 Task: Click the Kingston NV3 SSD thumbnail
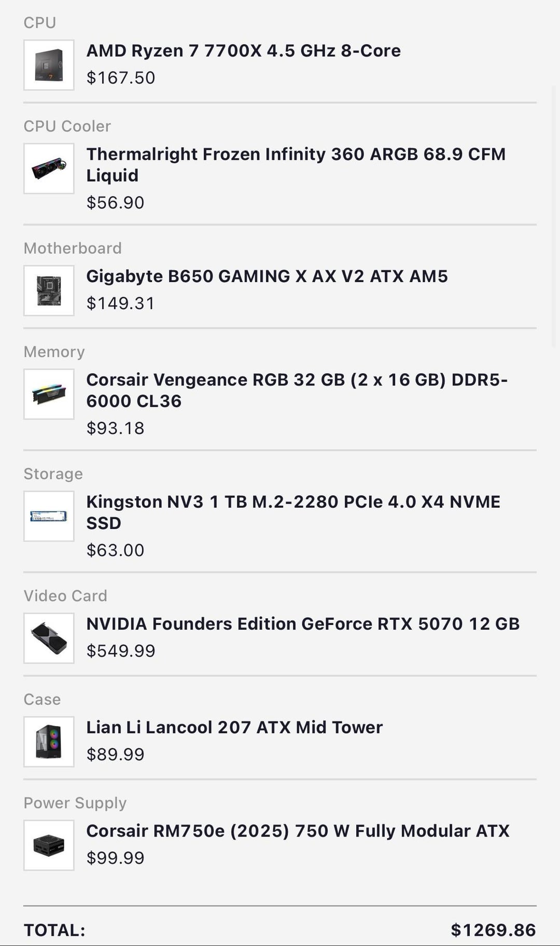coord(49,516)
